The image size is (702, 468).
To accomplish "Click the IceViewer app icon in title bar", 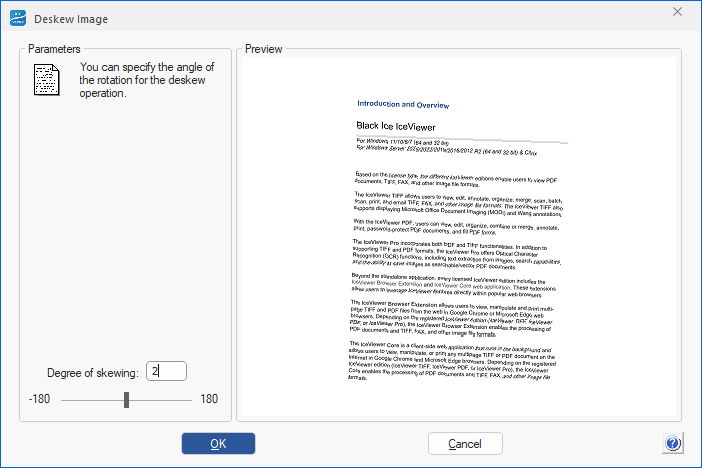I will click(x=18, y=18).
